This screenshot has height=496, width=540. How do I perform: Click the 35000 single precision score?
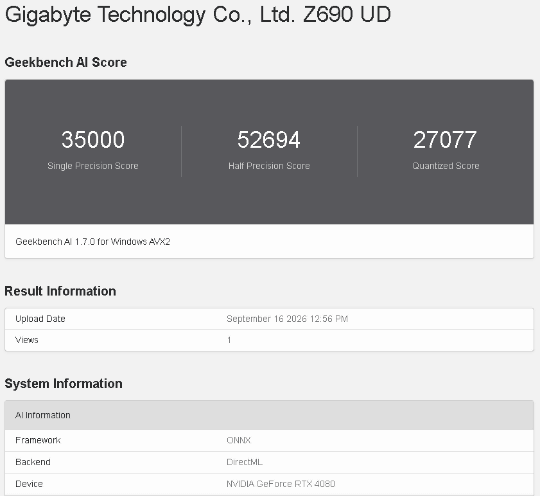pyautogui.click(x=93, y=140)
